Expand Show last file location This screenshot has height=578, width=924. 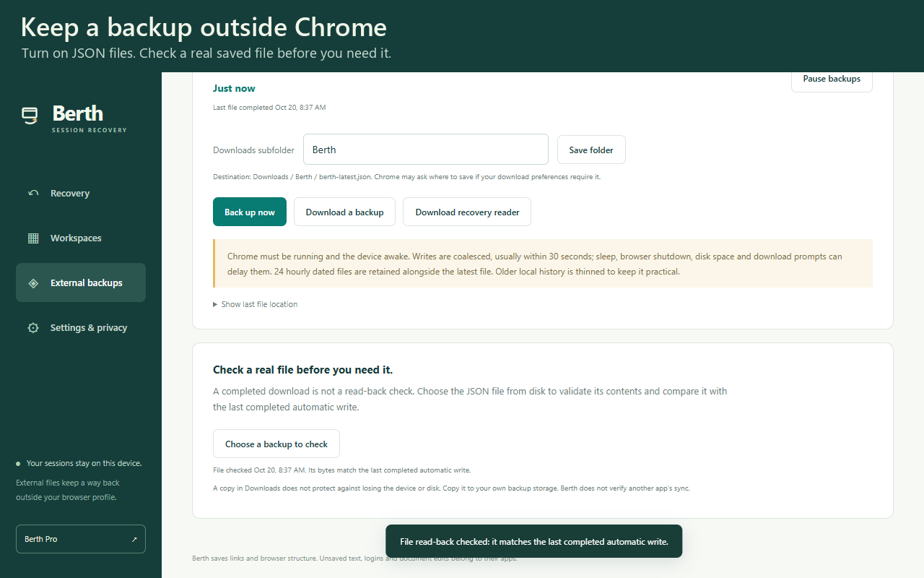point(256,304)
